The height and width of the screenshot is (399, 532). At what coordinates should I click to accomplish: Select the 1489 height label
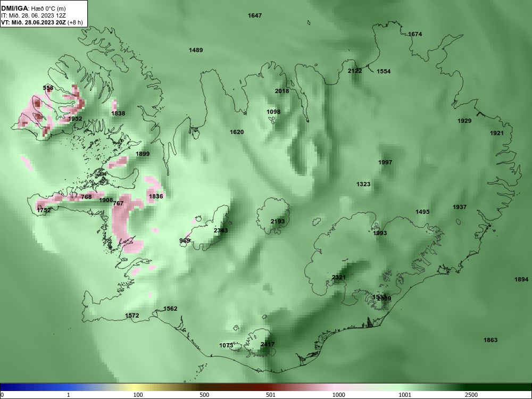[x=196, y=50]
